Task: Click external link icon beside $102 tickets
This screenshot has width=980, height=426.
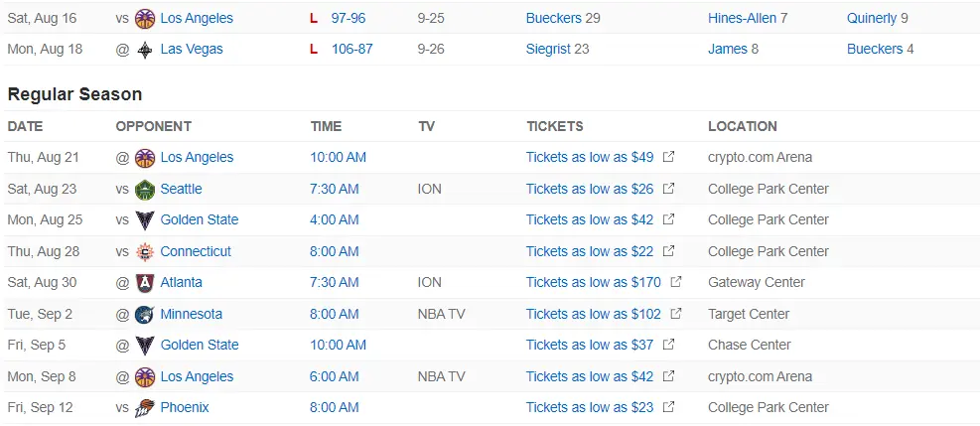Action: click(x=676, y=314)
